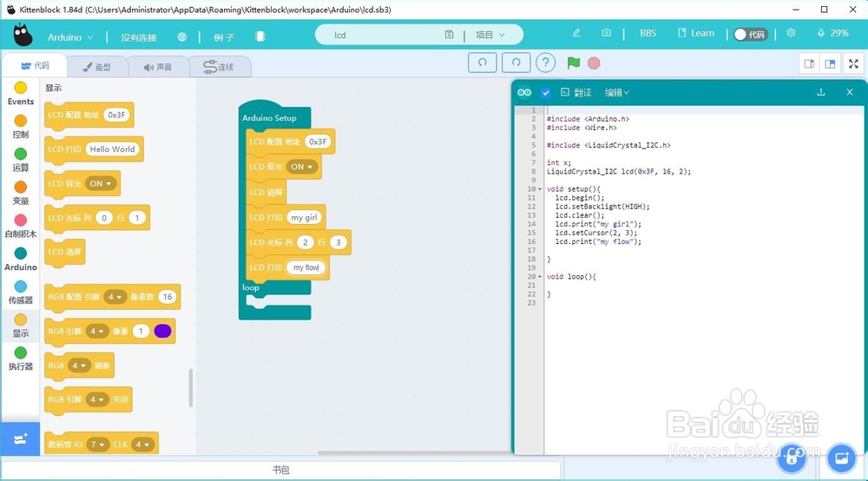Viewport: 868px width, 481px height.
Task: Switch to large stage layout icon
Action: [831, 63]
